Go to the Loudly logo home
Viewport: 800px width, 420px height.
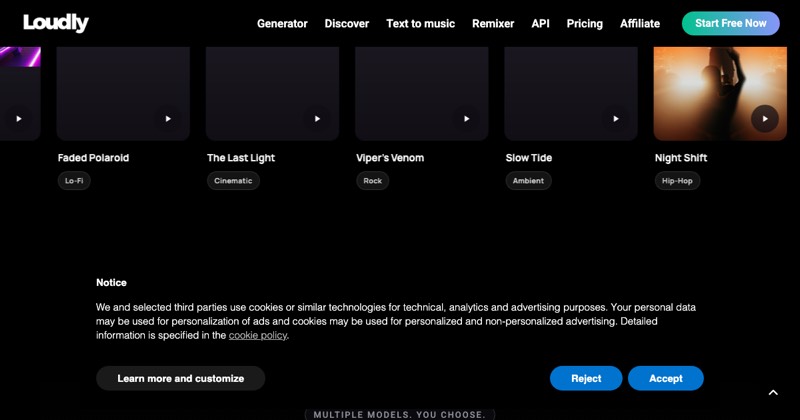coord(56,23)
